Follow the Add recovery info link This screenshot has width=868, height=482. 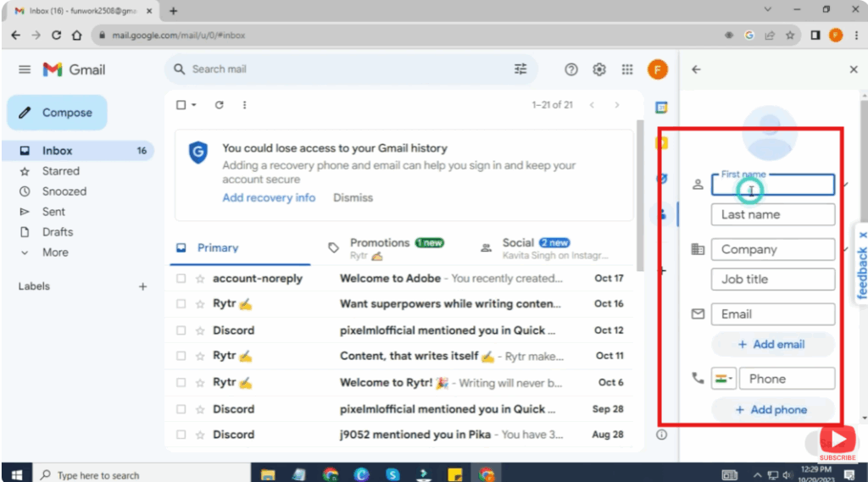point(269,197)
